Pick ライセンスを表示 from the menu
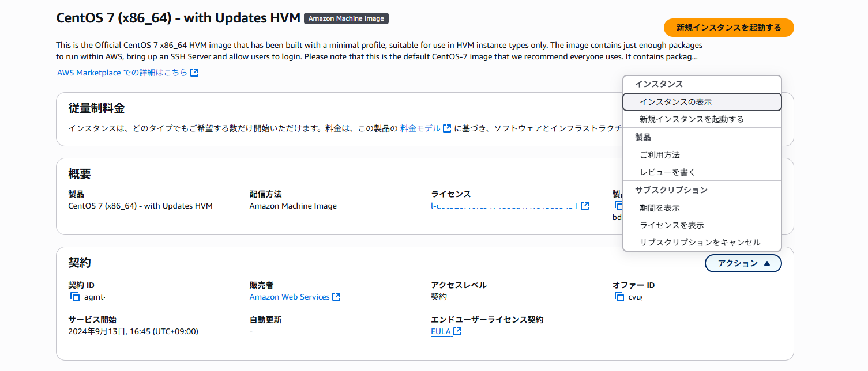Image resolution: width=868 pixels, height=371 pixels. tap(702, 225)
